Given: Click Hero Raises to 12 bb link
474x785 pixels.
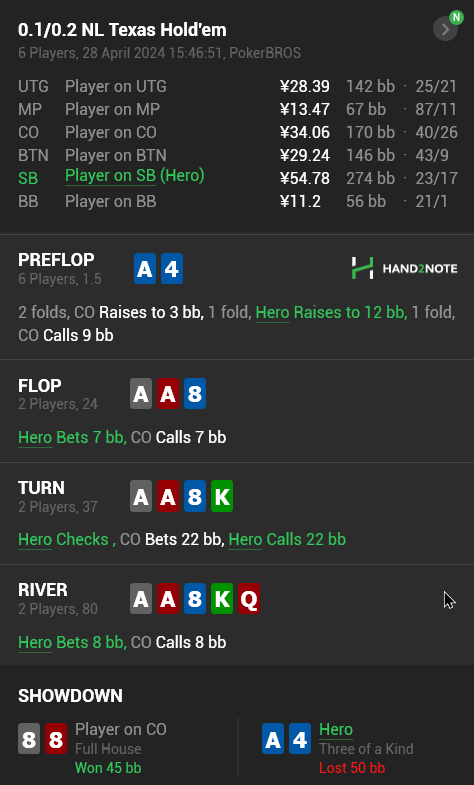Looking at the screenshot, I should (331, 312).
